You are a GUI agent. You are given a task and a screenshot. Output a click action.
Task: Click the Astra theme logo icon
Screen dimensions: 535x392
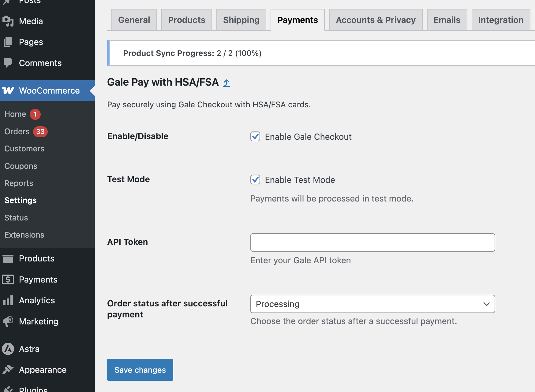pyautogui.click(x=8, y=349)
